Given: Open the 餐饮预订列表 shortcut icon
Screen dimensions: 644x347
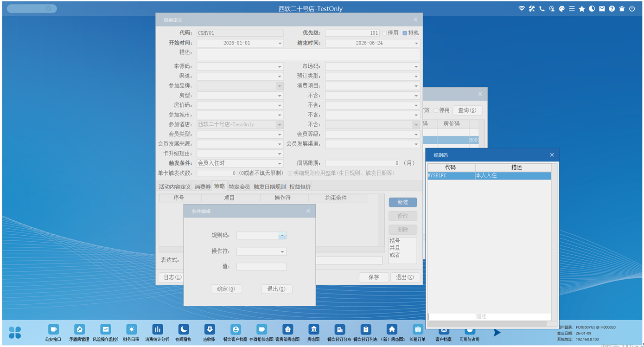Looking at the screenshot, I should click(366, 329).
